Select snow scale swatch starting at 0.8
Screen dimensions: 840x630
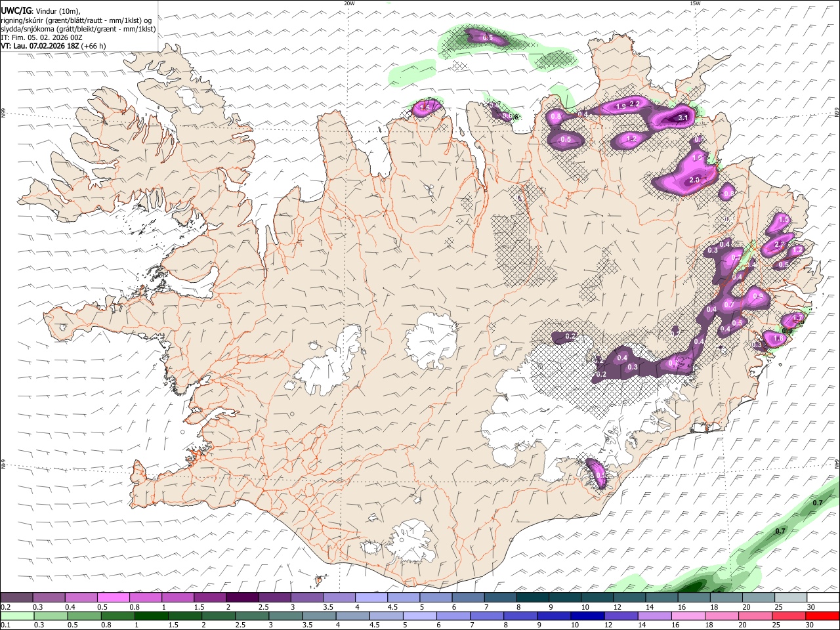(145, 597)
